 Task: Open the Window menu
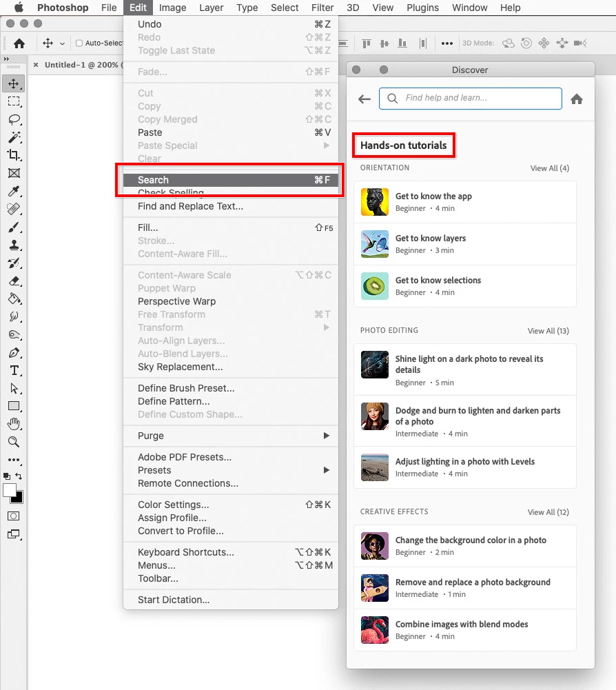(x=469, y=8)
